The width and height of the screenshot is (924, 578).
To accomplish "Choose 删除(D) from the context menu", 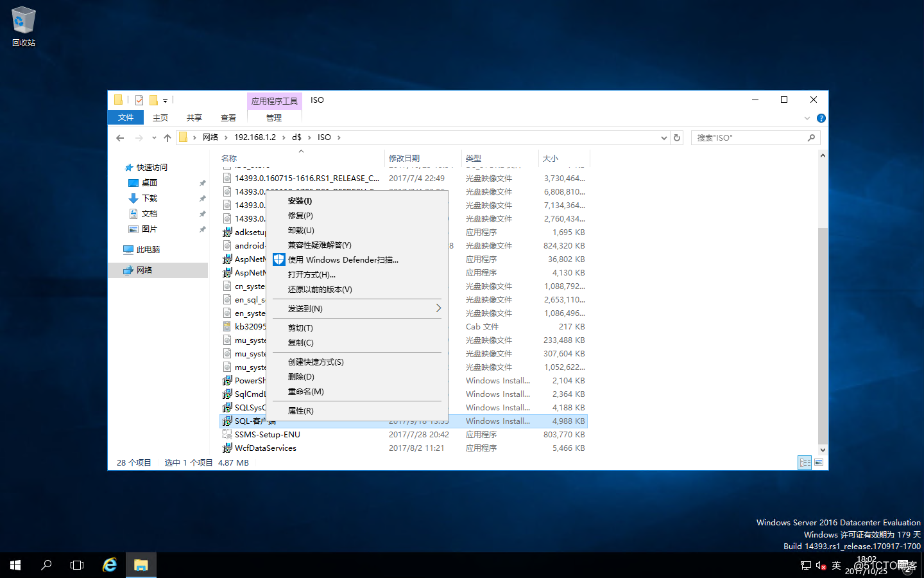I will (357, 377).
